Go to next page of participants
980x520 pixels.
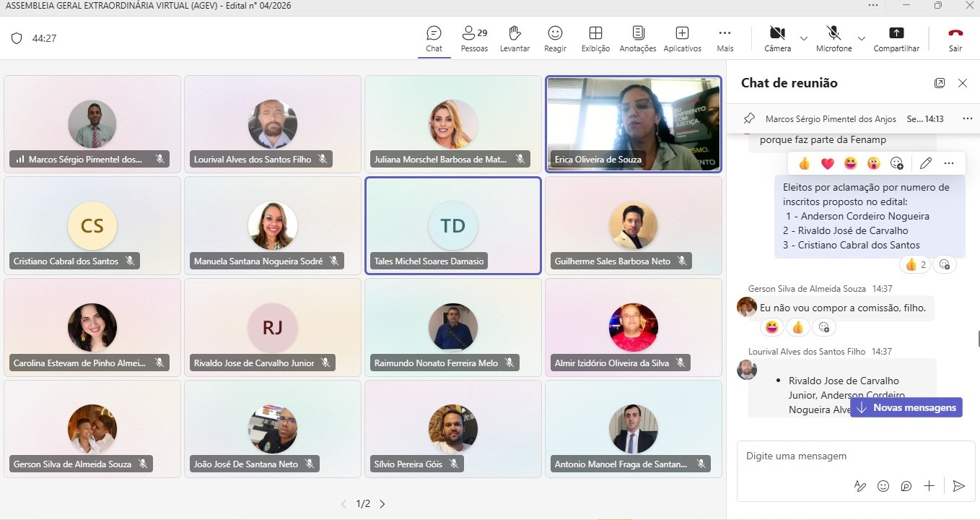[382, 504]
